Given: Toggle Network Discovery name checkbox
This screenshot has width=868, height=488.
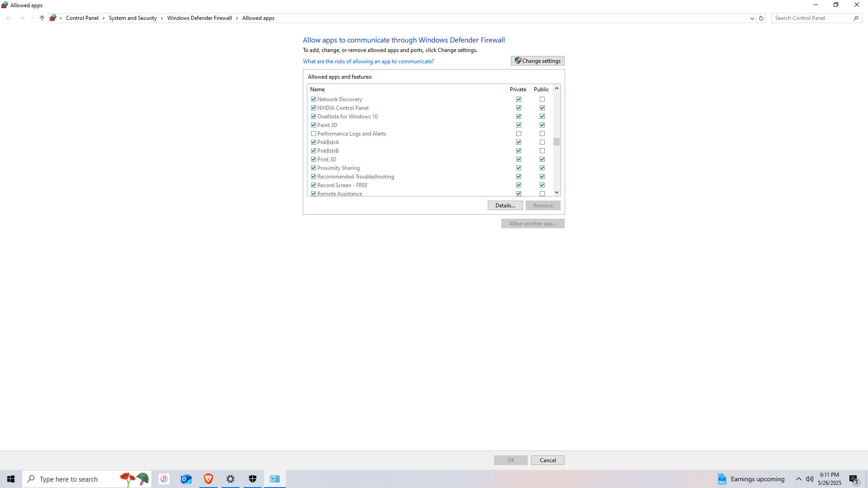Looking at the screenshot, I should (313, 99).
